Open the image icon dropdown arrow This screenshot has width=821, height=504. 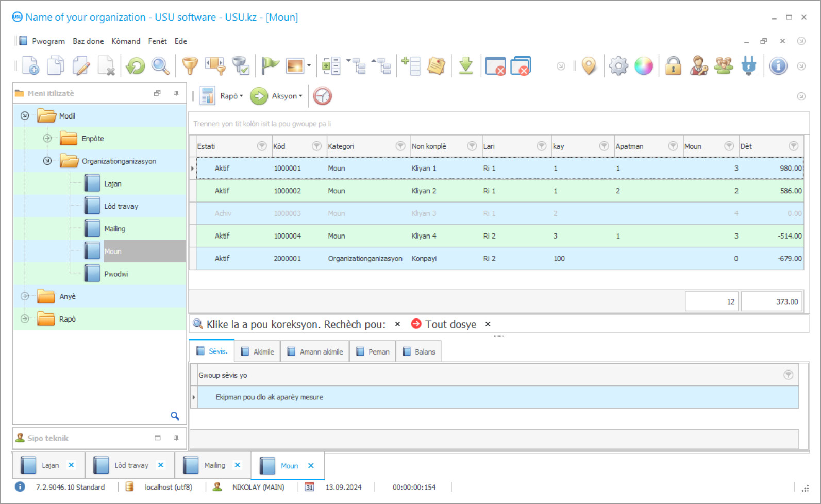tap(309, 66)
